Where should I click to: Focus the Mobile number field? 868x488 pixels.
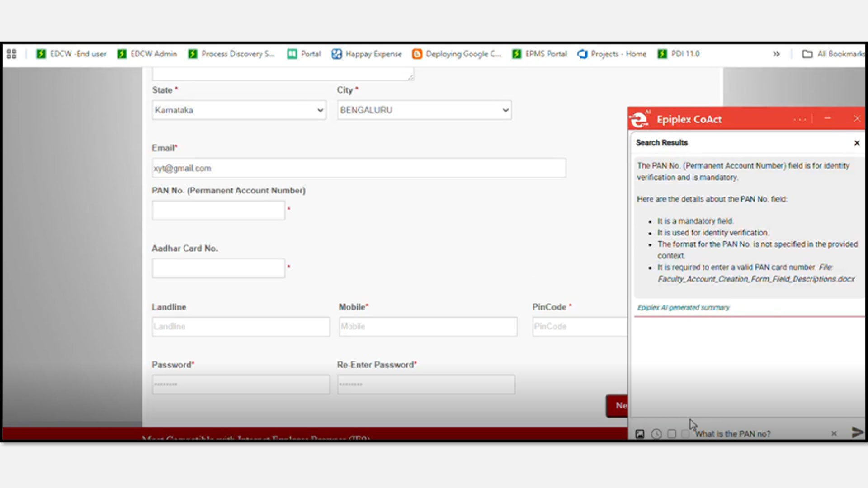click(x=428, y=327)
